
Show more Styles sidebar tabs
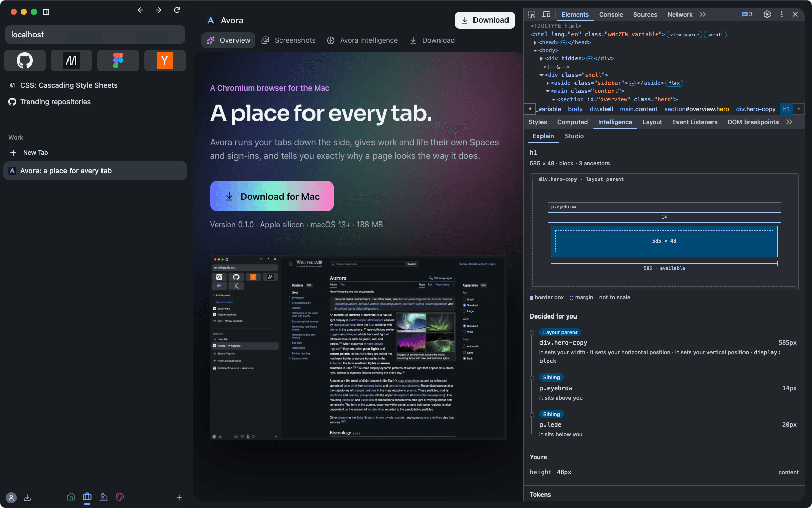[789, 122]
